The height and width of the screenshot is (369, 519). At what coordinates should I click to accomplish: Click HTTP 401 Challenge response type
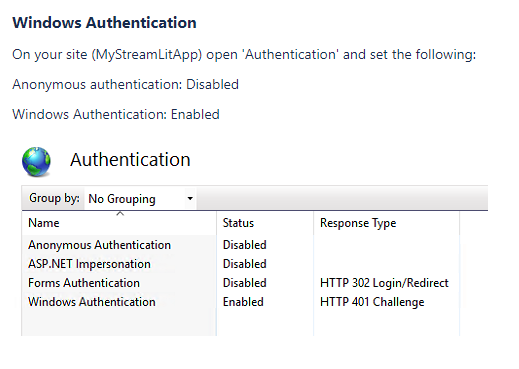coord(372,302)
